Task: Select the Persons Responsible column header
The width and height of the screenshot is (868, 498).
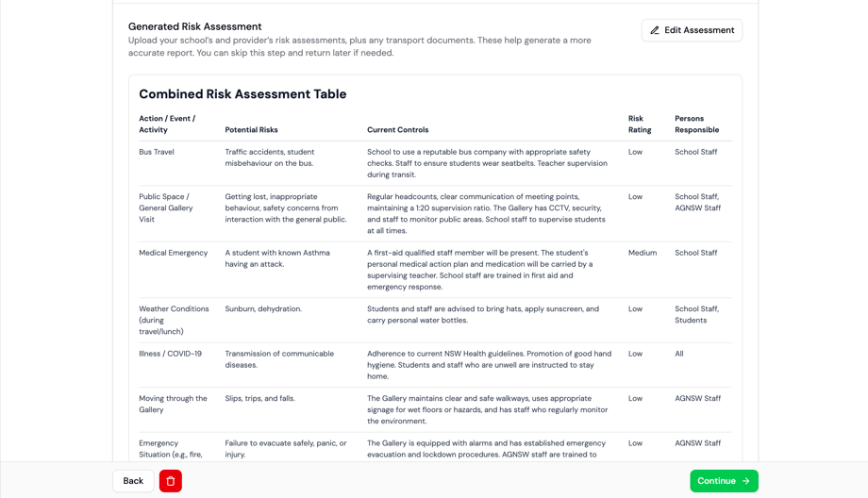Action: (x=696, y=124)
